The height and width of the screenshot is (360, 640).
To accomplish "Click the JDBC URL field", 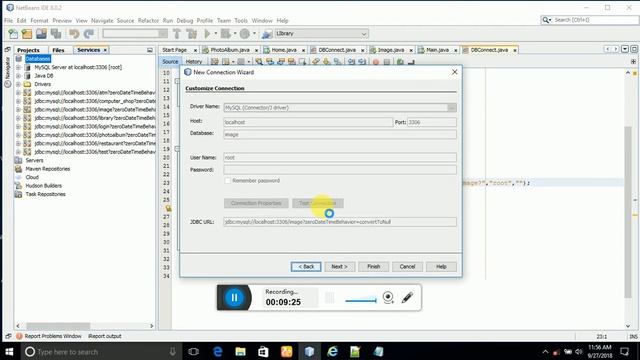I will point(340,222).
